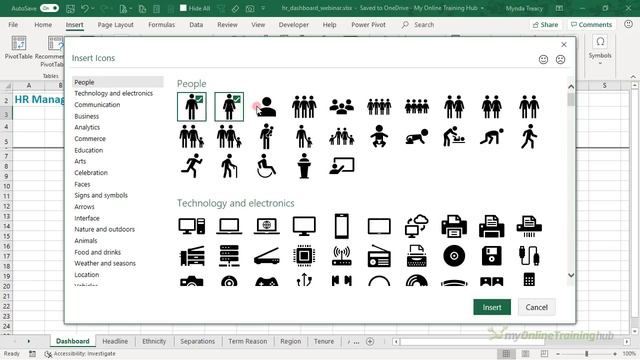
Task: Choose the Signs and symbols category
Action: coord(101,196)
